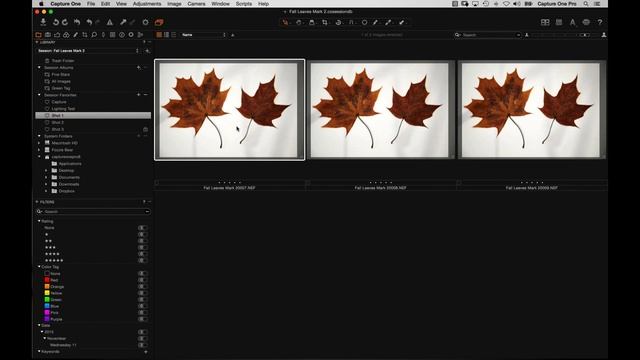This screenshot has width=640, height=360.
Task: Click the Import images icon
Action: coord(43,22)
